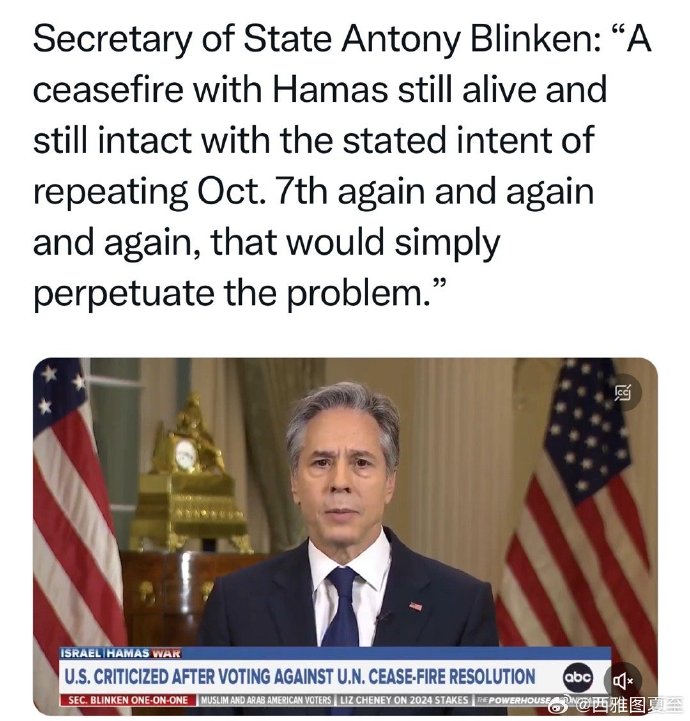Screen dimensions: 690x721
Task: Click the flag on the video's left
Action: [74, 506]
